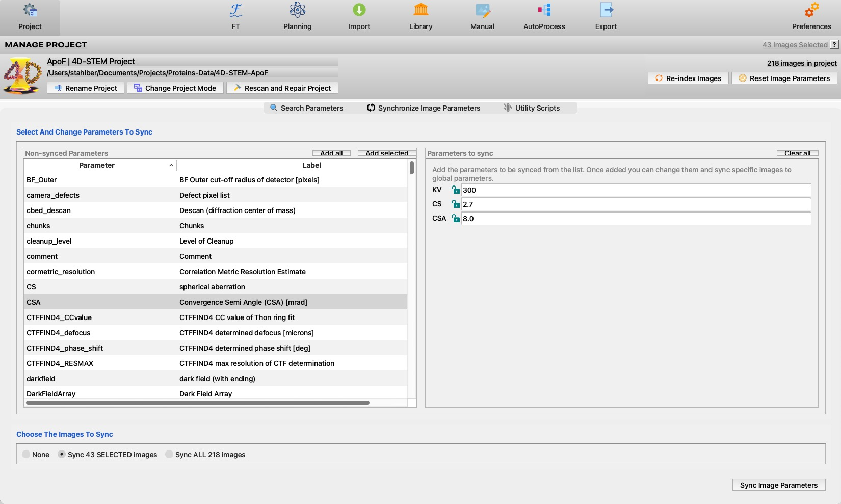Viewport: 841px width, 504px height.
Task: Open Preferences gear icon
Action: pyautogui.click(x=811, y=10)
